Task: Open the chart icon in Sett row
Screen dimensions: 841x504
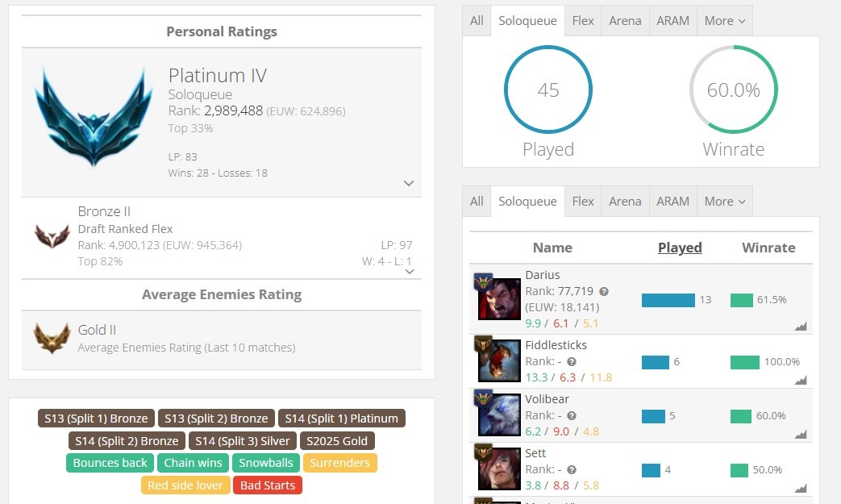Action: click(801, 489)
